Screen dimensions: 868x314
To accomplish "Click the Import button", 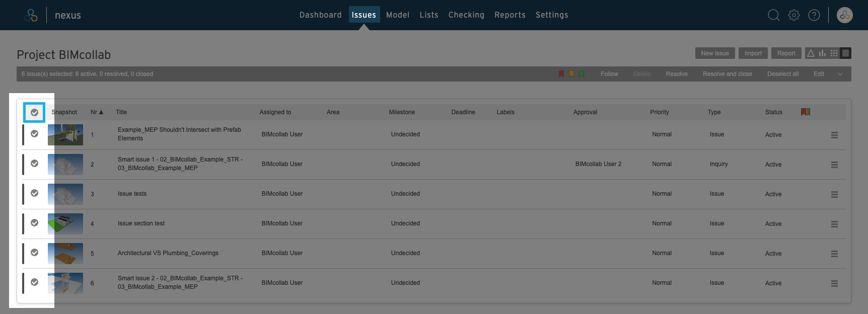I will tap(753, 53).
